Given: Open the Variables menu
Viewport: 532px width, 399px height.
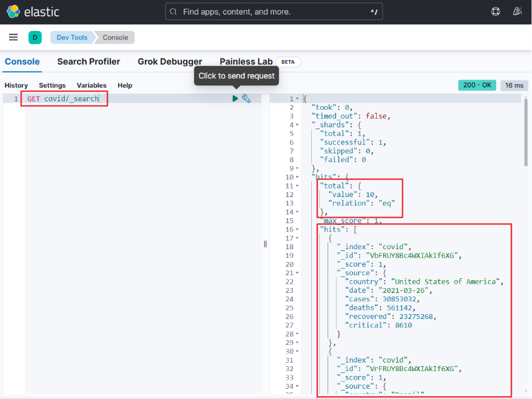Looking at the screenshot, I should point(92,85).
